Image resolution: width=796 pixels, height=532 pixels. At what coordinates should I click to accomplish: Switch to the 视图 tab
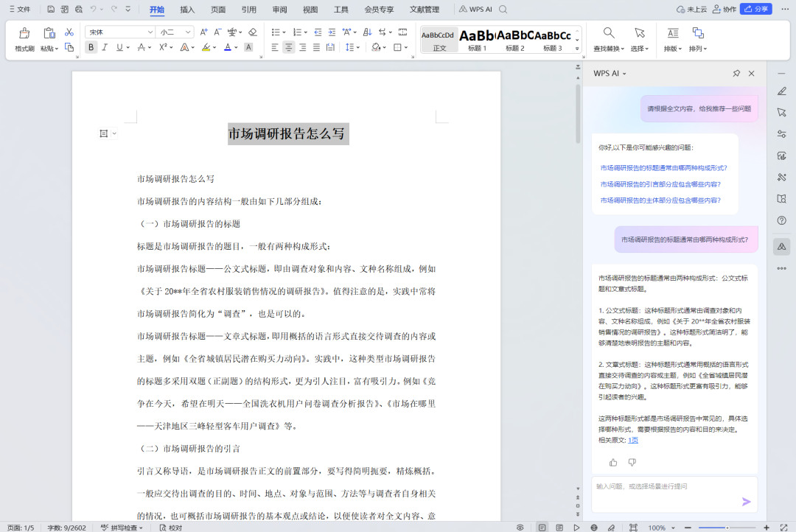point(310,9)
